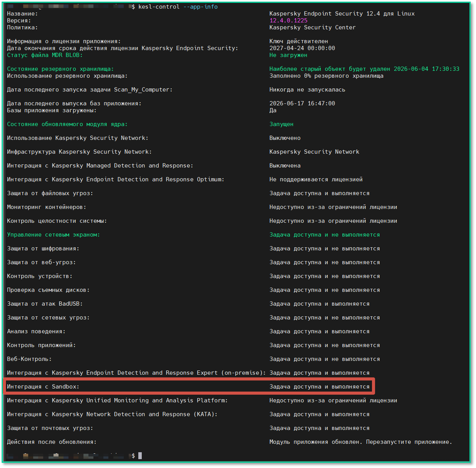The height and width of the screenshot is (468, 476).
Task: Click the green value Не загружен
Action: pyautogui.click(x=288, y=55)
